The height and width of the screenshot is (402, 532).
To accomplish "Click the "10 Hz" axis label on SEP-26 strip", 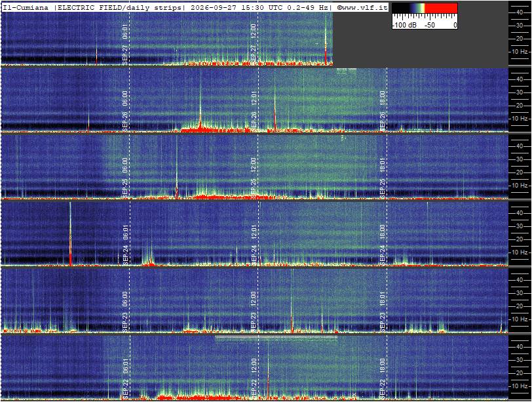I will [520, 119].
